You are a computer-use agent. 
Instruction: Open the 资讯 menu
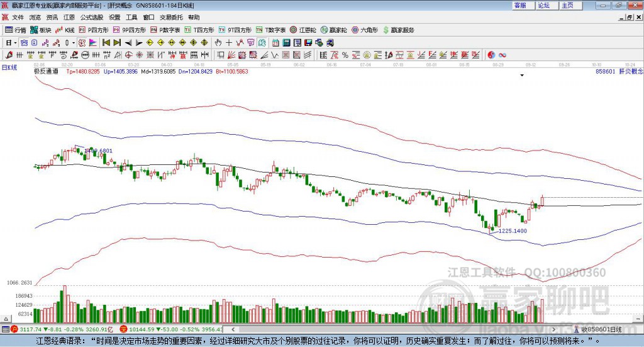[52, 17]
